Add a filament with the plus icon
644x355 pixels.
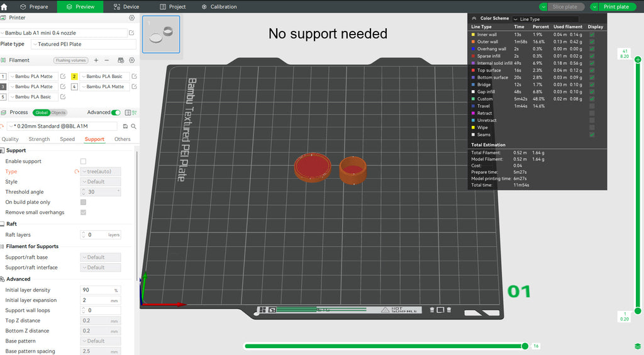point(96,60)
